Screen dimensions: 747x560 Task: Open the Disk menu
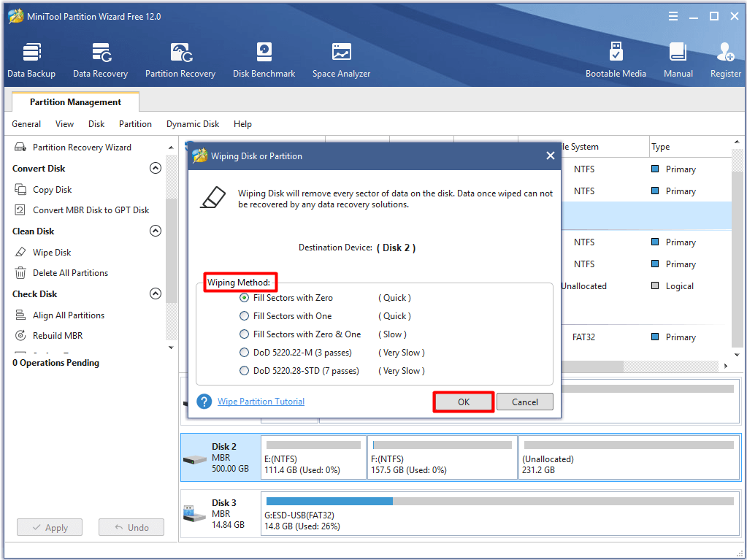[x=96, y=124]
